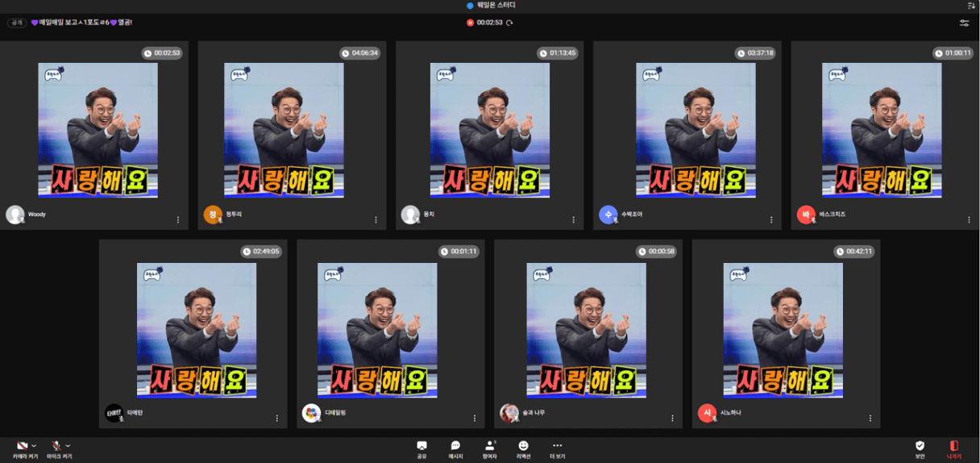Turn on the camera (카메라 켜기)
Viewport: 980px width, 463px height.
(22, 446)
